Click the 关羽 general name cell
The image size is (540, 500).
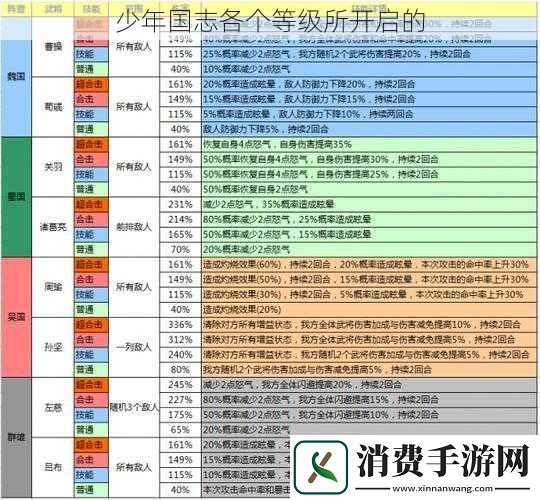pyautogui.click(x=53, y=167)
